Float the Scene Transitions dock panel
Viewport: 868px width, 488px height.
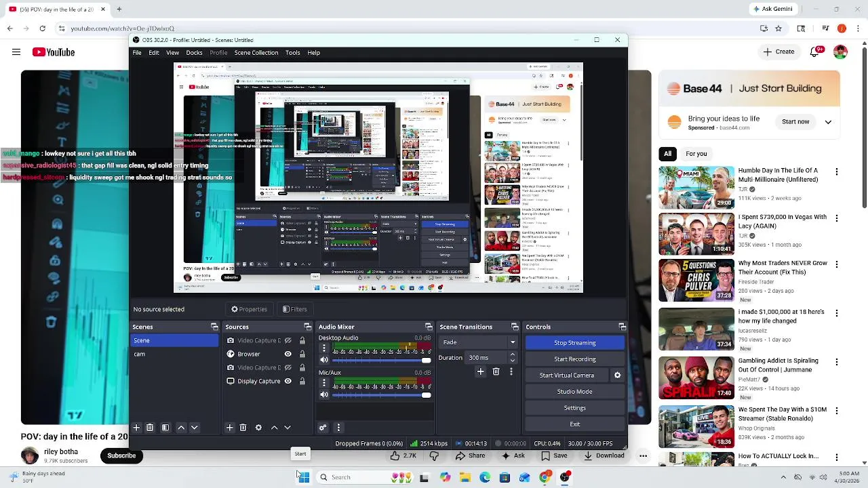(x=515, y=327)
